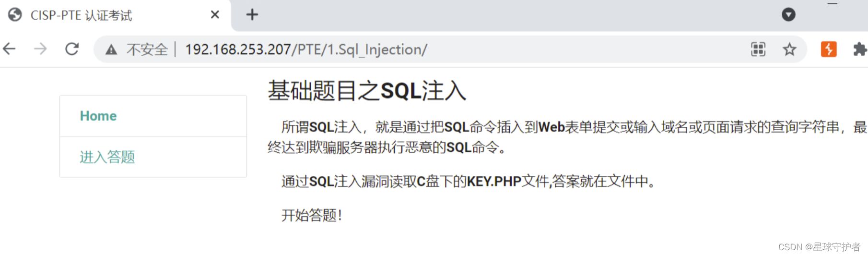868x256 pixels.
Task: Click the 不安全 site info label
Action: (147, 49)
